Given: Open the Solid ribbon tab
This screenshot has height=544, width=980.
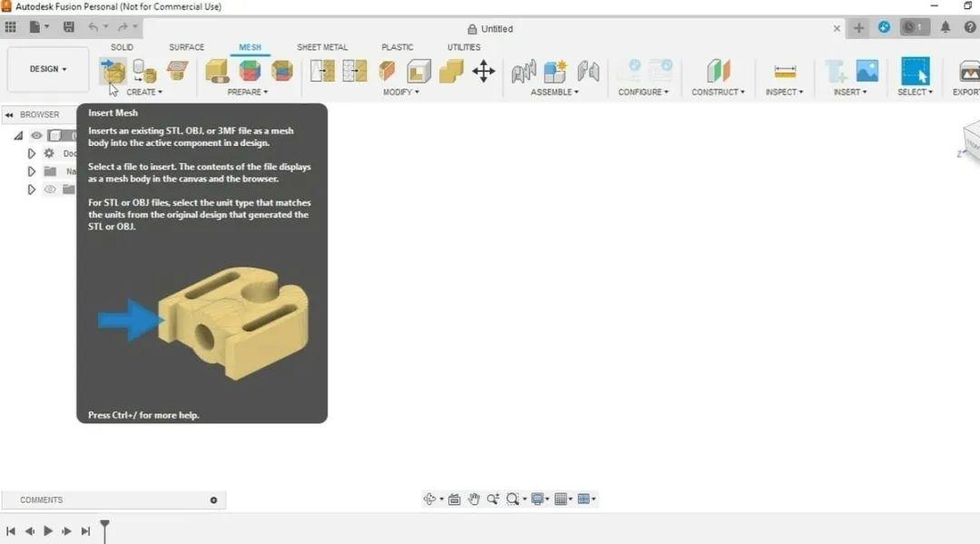Looking at the screenshot, I should 122,47.
